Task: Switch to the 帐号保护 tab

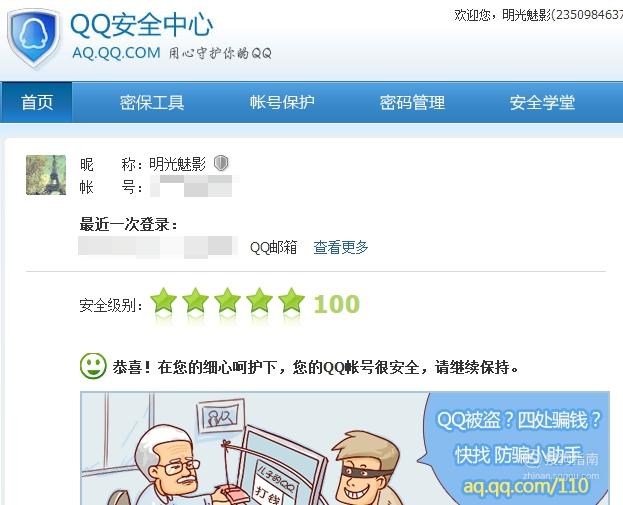Action: pos(282,103)
